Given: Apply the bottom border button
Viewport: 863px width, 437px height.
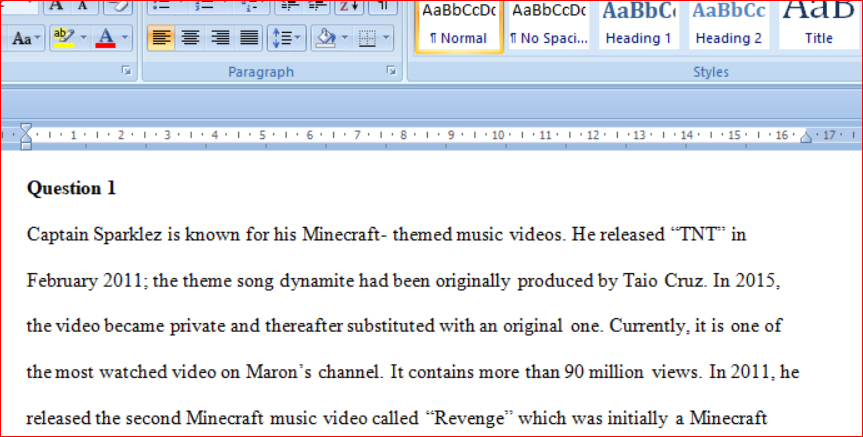Looking at the screenshot, I should click(x=367, y=38).
